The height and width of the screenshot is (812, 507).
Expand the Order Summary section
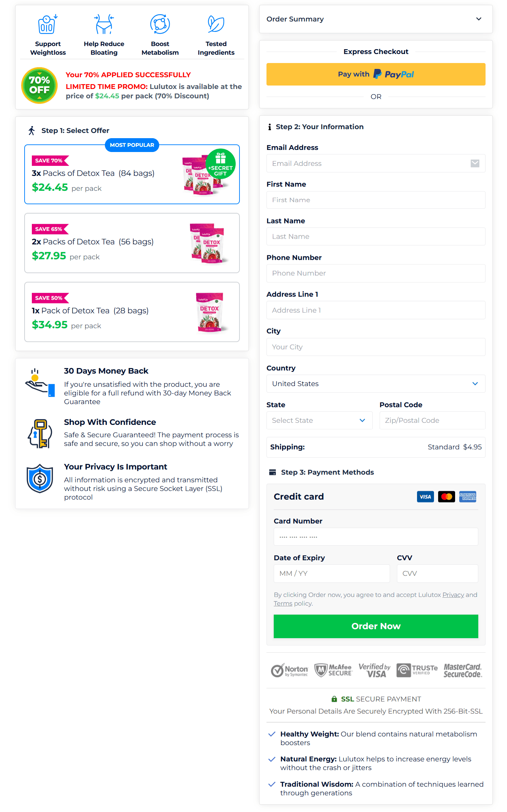[375, 19]
